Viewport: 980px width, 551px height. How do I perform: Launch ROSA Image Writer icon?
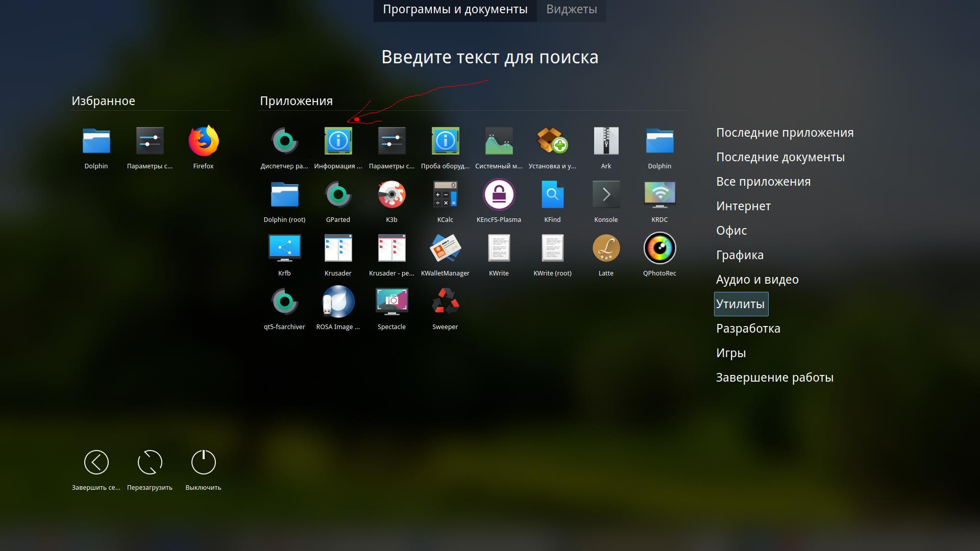338,303
